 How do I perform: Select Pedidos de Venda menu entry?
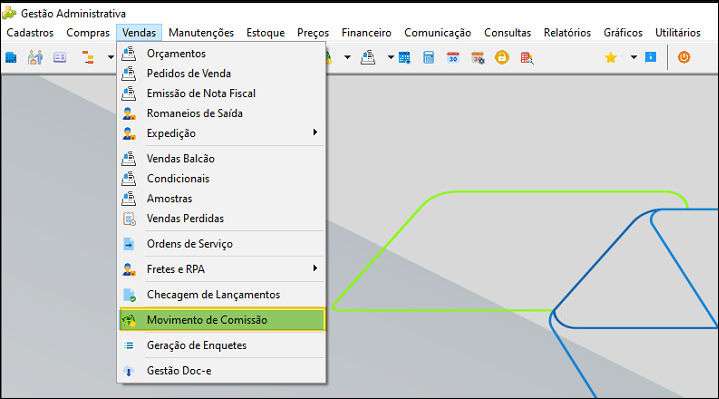coord(222,73)
